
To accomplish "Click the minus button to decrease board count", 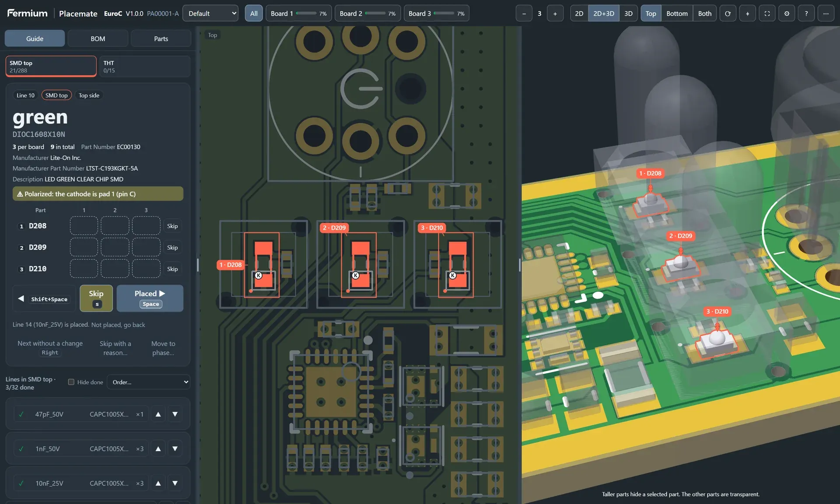I will [x=524, y=14].
